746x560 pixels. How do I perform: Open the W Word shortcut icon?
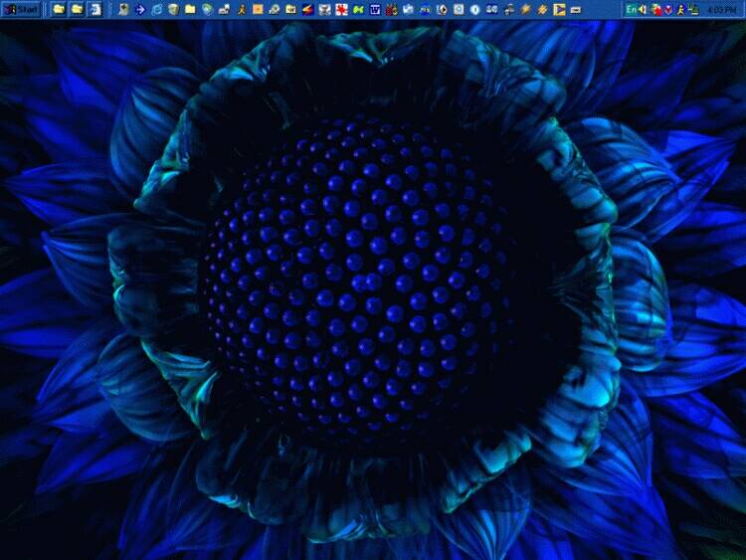(375, 9)
